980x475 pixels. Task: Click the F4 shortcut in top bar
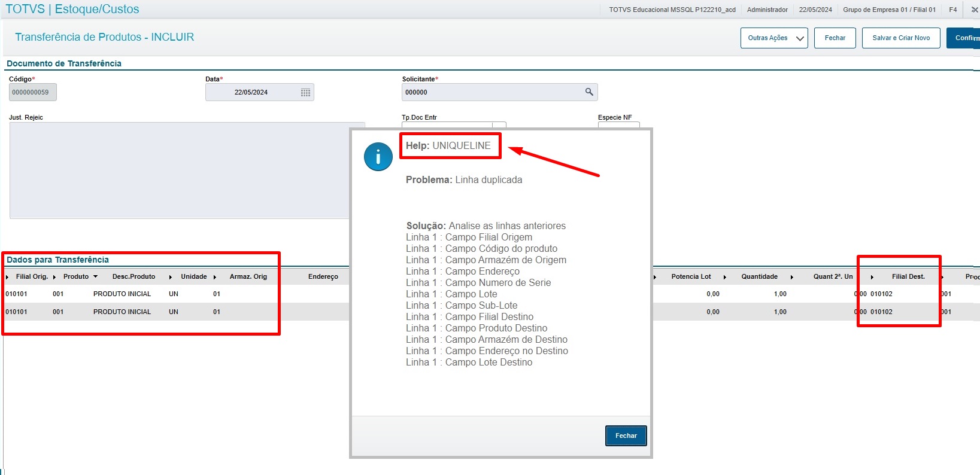coord(953,10)
